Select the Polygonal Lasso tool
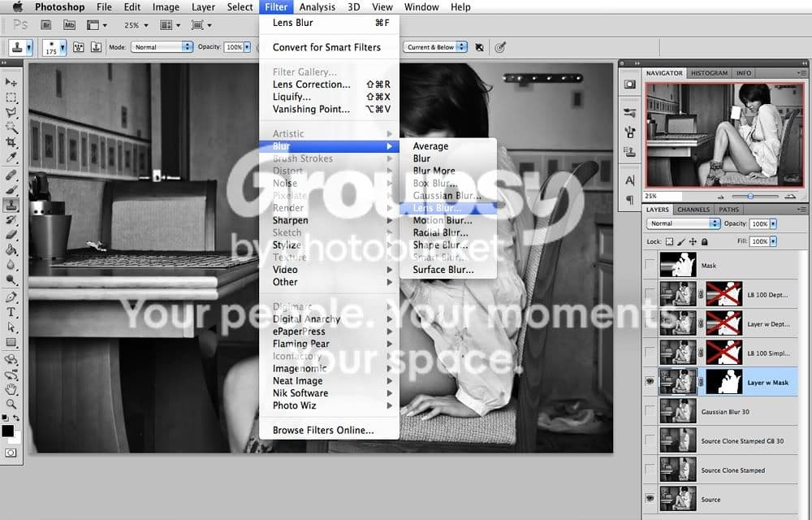The height and width of the screenshot is (520, 812). 11,112
